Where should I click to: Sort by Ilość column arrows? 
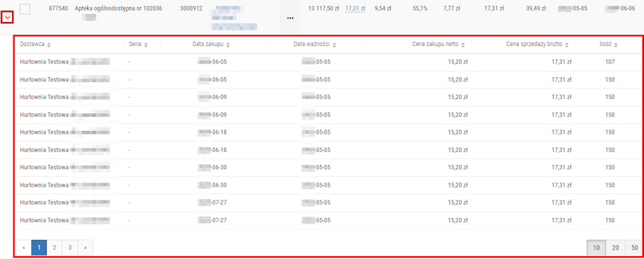(x=615, y=45)
